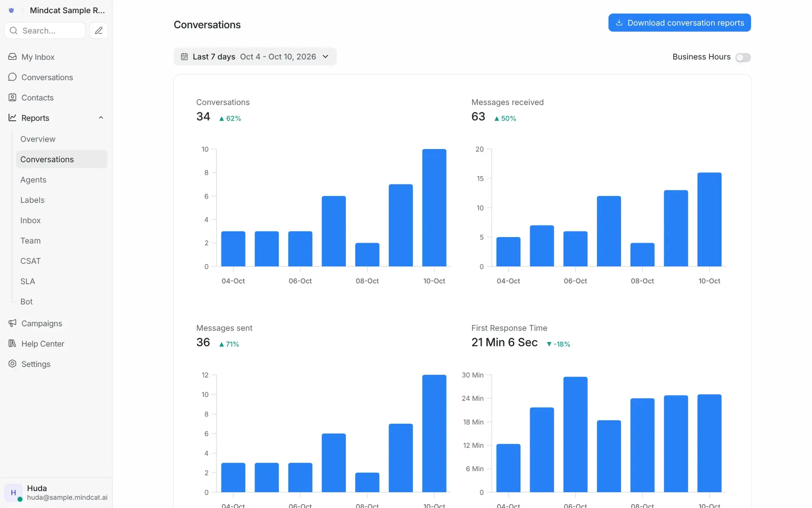Toggle the Business Hours switch
The width and height of the screenshot is (812, 508).
click(x=743, y=57)
